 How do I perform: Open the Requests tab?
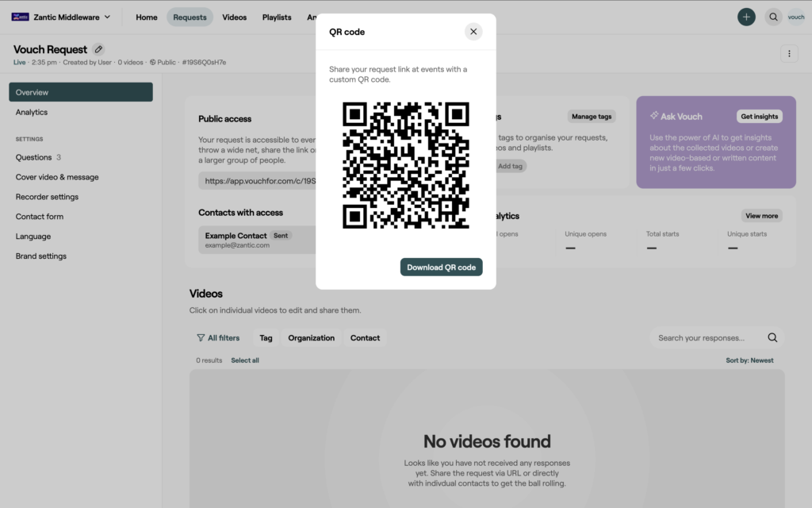pos(190,17)
